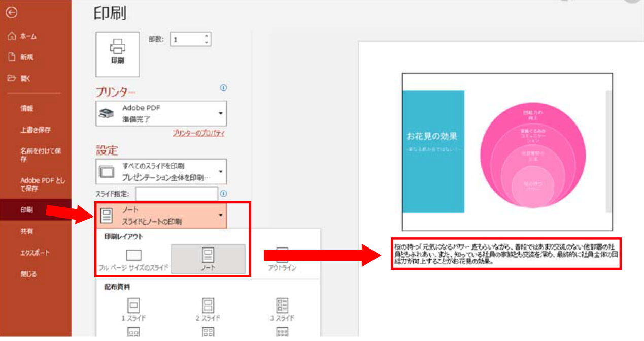Open the Adobe PDF printer dropdown
Image resolution: width=644 pixels, height=341 pixels.
tap(161, 113)
